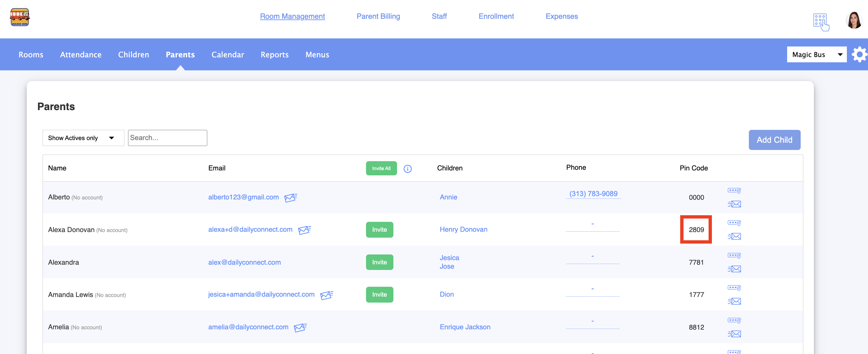This screenshot has width=868, height=354.
Task: Open the keypad check-in icon
Action: [821, 22]
